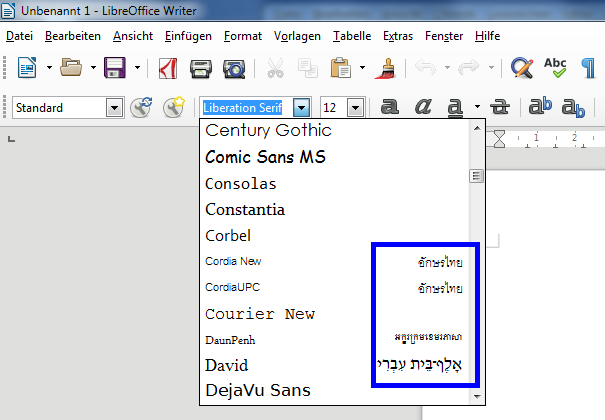Viewport: 605px width, 420px height.
Task: Toggle Underline formatting
Action: click(x=455, y=107)
